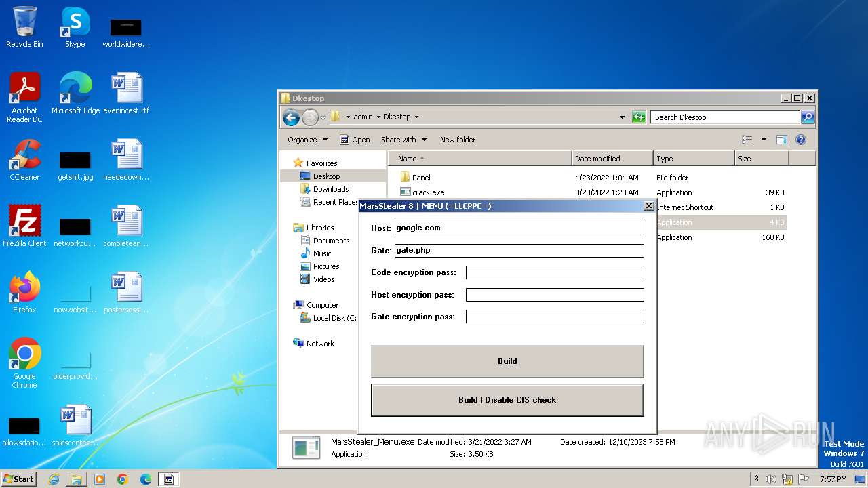Show hidden tray icons arrow
868x488 pixels.
click(756, 479)
